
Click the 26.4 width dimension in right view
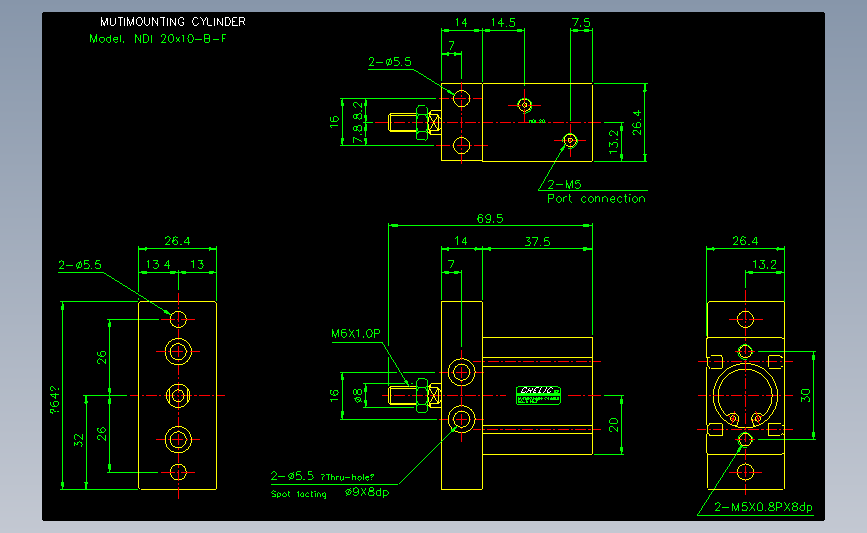coord(745,241)
